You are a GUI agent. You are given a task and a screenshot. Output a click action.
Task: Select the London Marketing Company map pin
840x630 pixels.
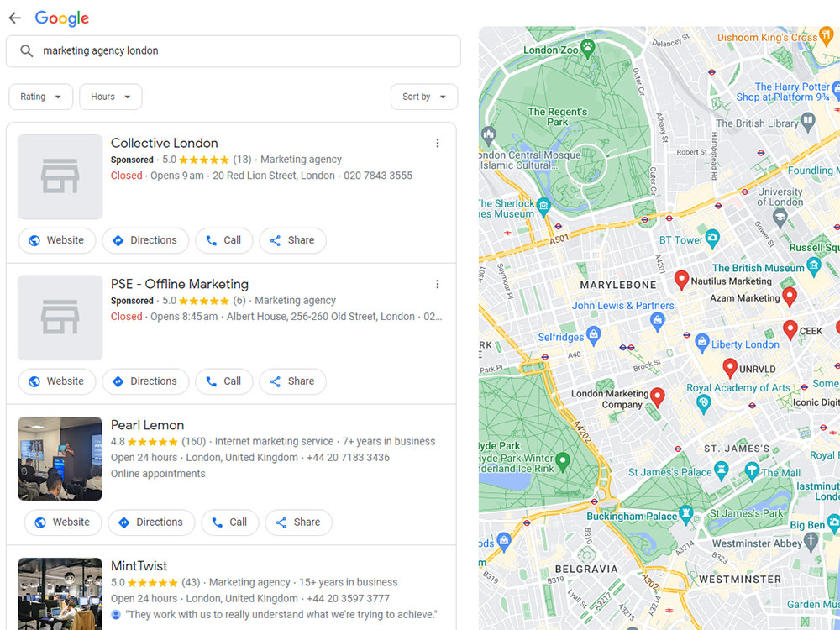pos(658,397)
